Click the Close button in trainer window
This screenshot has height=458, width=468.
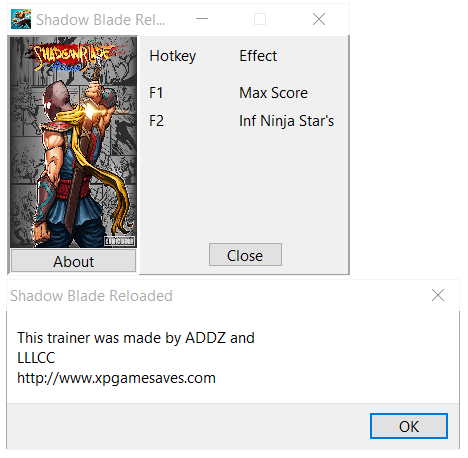click(x=245, y=255)
